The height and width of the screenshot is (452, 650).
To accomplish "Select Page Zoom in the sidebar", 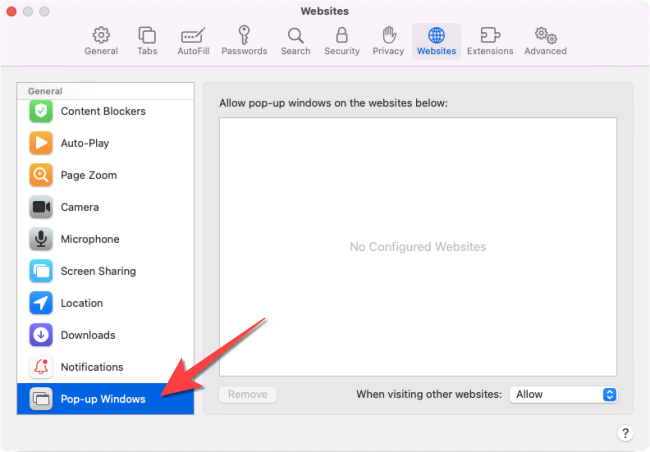I will pos(105,175).
